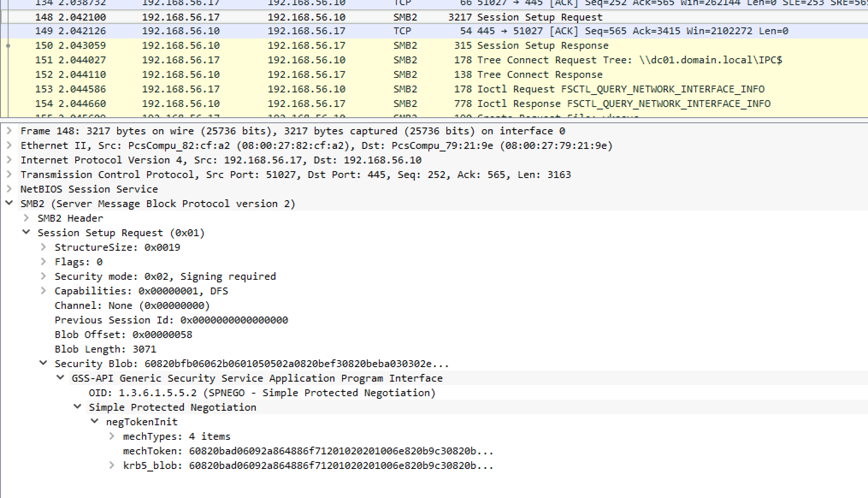This screenshot has width=868, height=498.
Task: Expand the Flags field details
Action: 43,261
